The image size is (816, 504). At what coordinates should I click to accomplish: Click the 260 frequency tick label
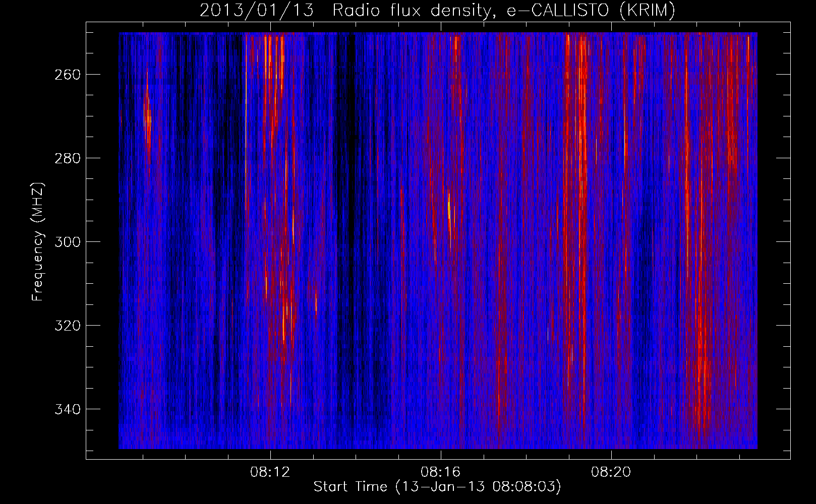pyautogui.click(x=67, y=75)
